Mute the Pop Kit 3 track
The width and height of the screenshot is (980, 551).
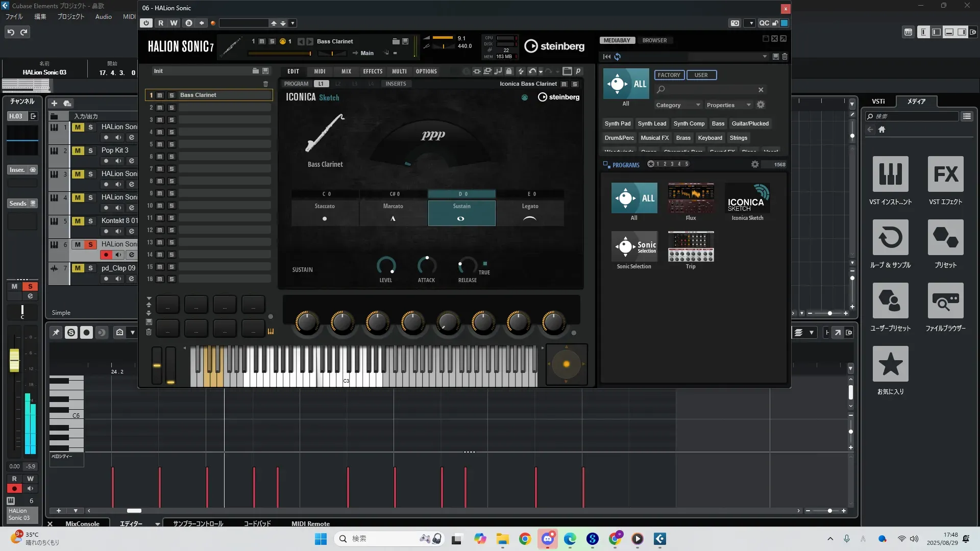(x=78, y=151)
